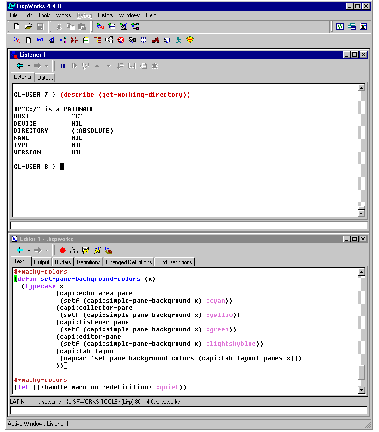Click the red breakpoint dot in Editor toolbar
The image size is (379, 432).
[x=63, y=250]
